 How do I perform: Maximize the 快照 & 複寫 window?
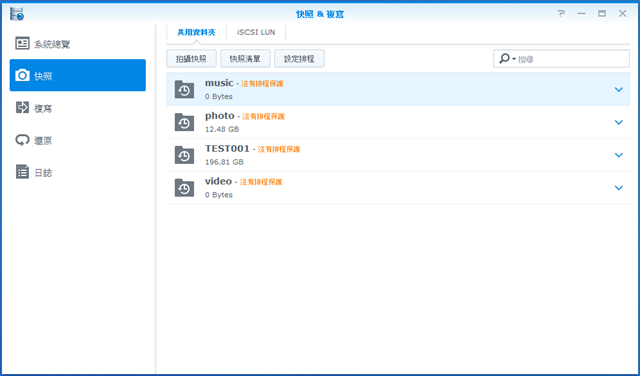pos(602,13)
